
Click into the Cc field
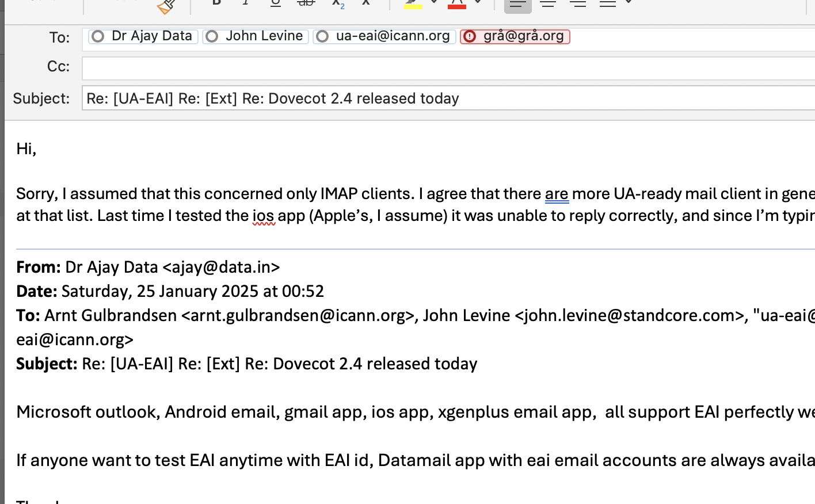448,68
